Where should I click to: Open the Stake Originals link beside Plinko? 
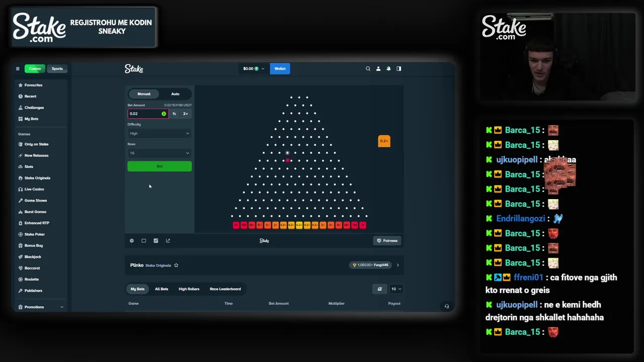158,265
